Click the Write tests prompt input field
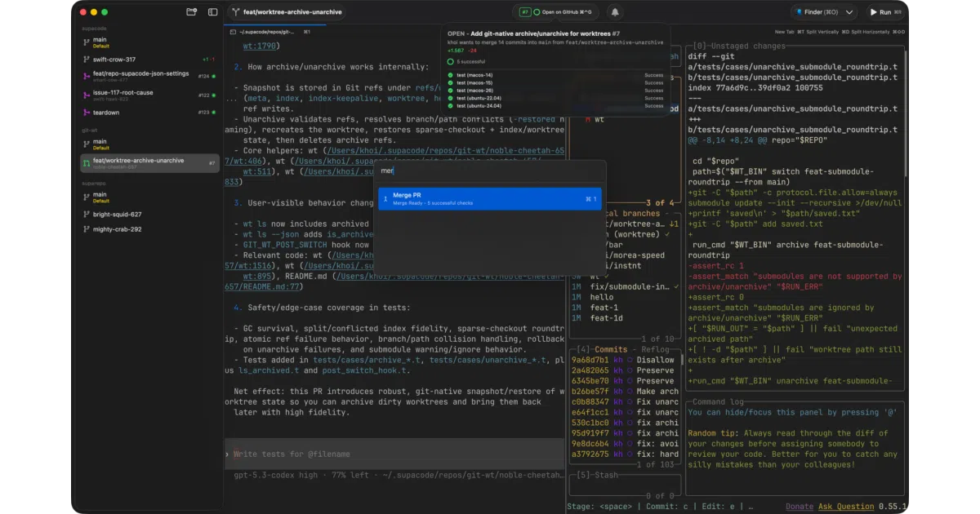Image resolution: width=980 pixels, height=514 pixels. pos(395,454)
